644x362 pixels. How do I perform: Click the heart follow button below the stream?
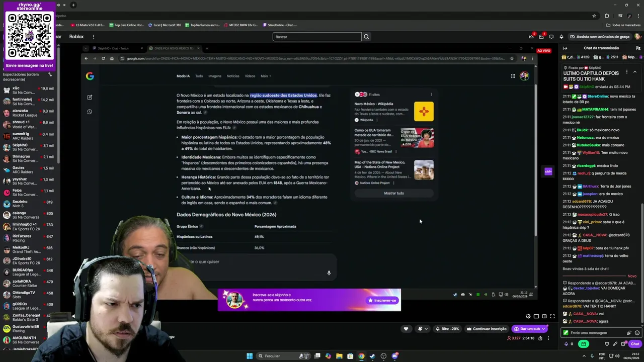(406, 329)
